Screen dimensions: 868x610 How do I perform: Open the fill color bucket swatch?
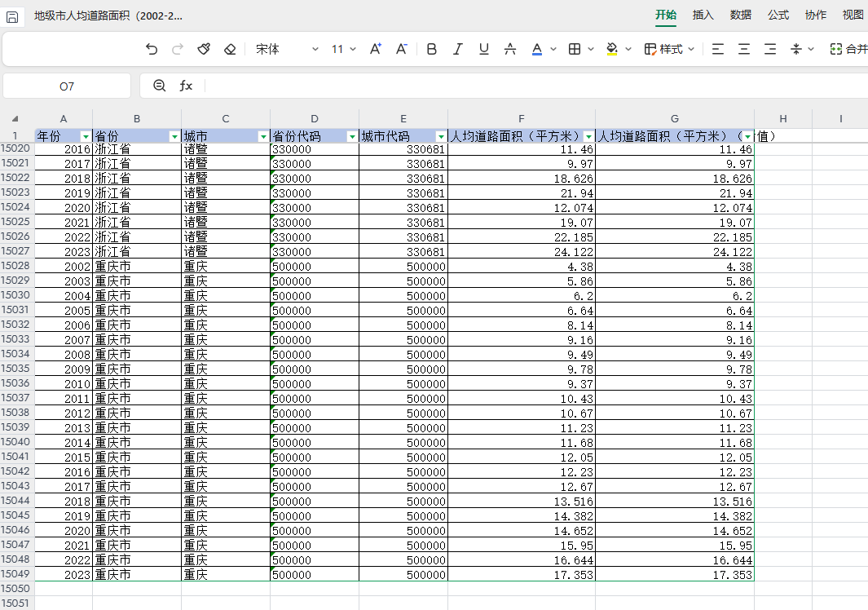pyautogui.click(x=613, y=49)
